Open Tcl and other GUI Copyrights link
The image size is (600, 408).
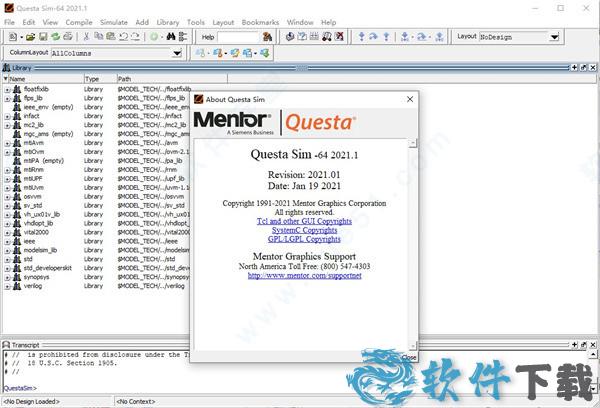(304, 221)
